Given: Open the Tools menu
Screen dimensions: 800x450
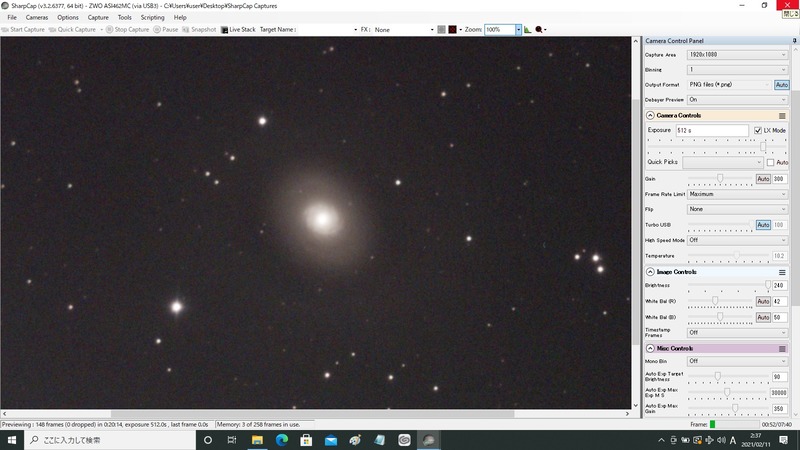Looking at the screenshot, I should (x=124, y=17).
